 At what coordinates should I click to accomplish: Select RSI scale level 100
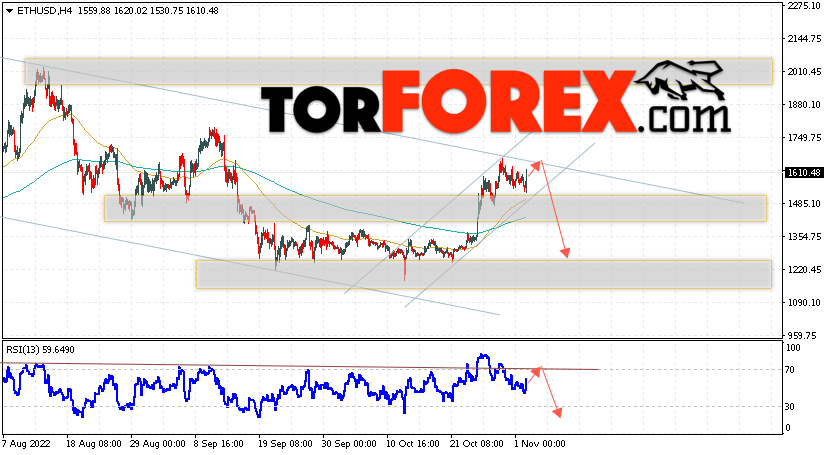click(x=793, y=348)
